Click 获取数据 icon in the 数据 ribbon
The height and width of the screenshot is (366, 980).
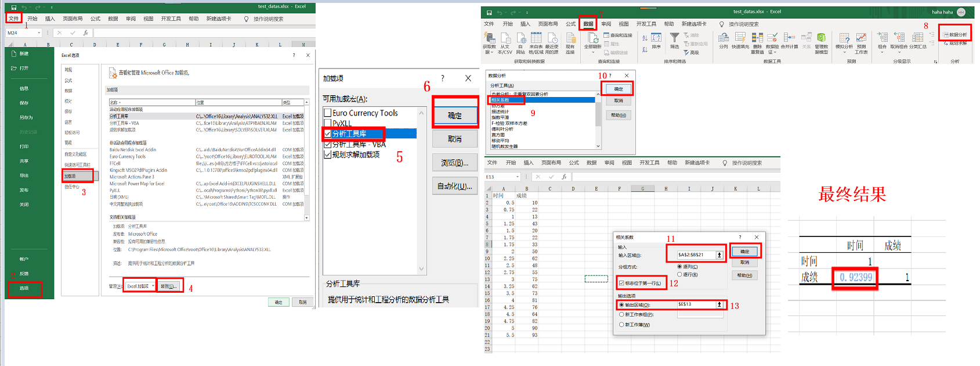[x=489, y=38]
